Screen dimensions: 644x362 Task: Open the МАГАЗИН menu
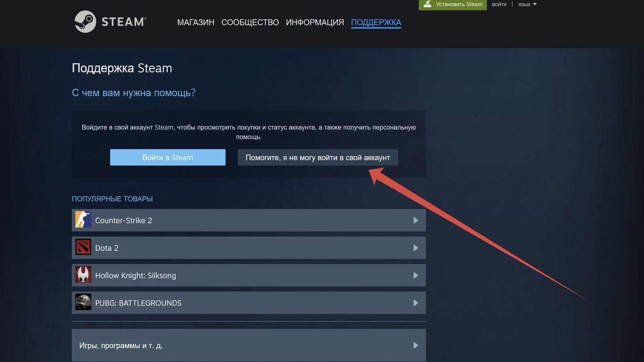click(196, 22)
